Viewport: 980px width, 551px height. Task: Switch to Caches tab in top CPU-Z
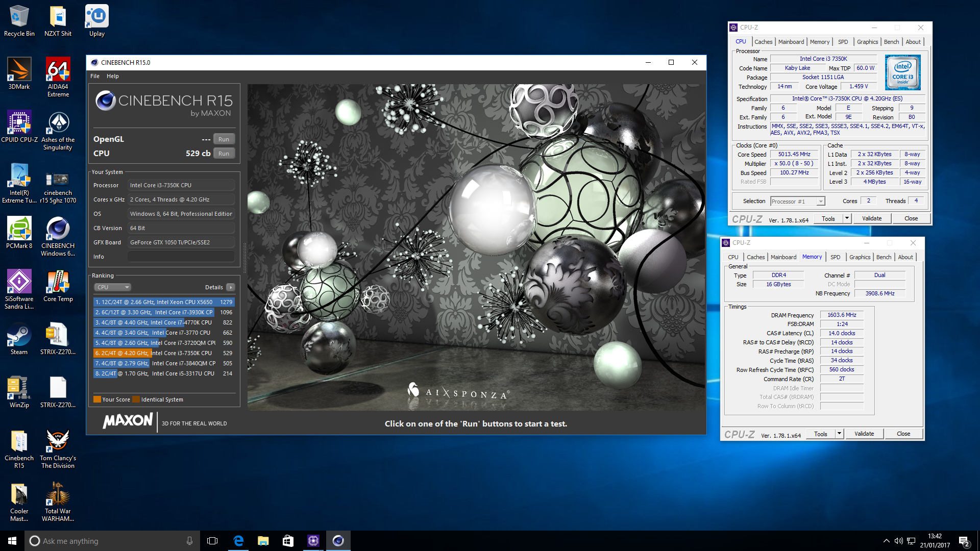click(763, 42)
